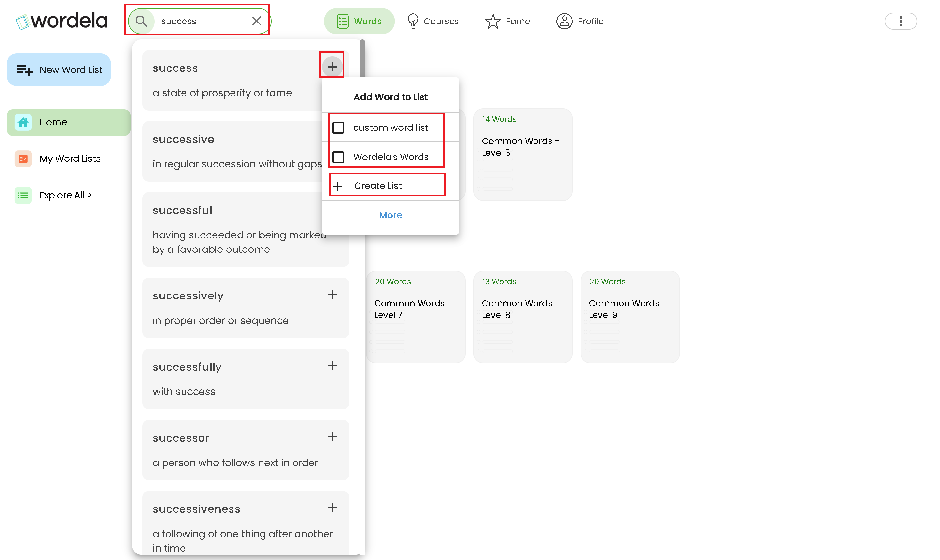940x560 pixels.
Task: Click More in the Add Word popup
Action: (x=390, y=215)
